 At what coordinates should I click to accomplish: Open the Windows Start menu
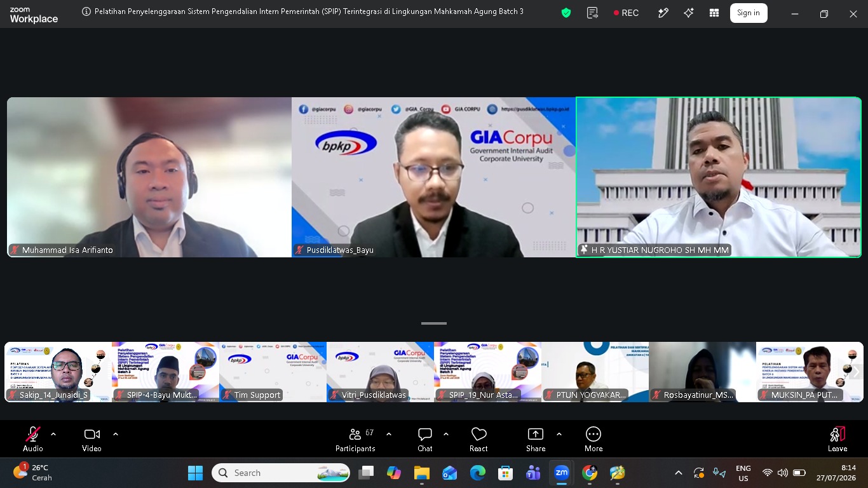click(x=195, y=473)
